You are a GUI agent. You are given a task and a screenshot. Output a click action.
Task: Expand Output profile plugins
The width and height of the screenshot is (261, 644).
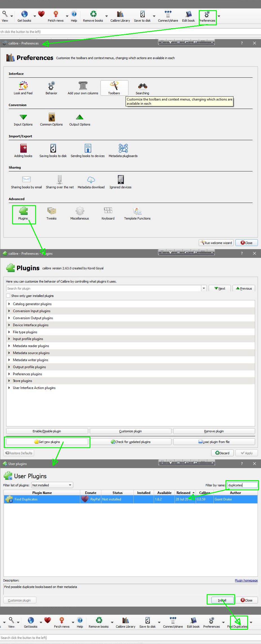9,367
